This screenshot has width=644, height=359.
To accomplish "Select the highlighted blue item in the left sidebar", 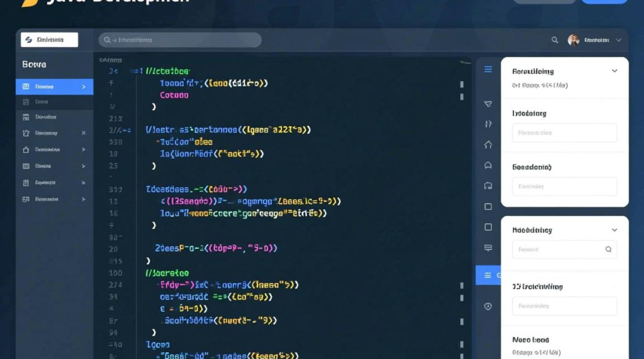I will coord(54,87).
